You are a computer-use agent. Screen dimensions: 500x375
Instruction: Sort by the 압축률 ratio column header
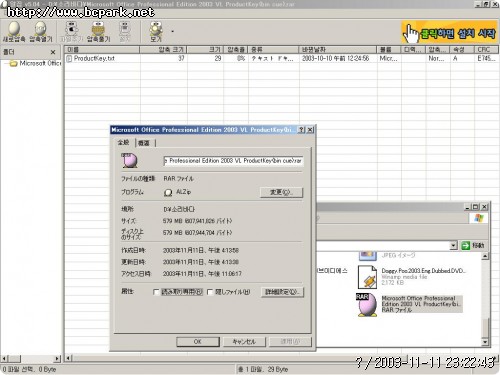click(x=236, y=50)
